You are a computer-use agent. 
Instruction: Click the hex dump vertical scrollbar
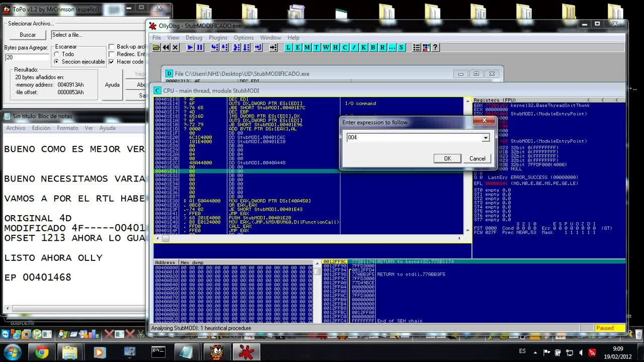click(x=317, y=292)
